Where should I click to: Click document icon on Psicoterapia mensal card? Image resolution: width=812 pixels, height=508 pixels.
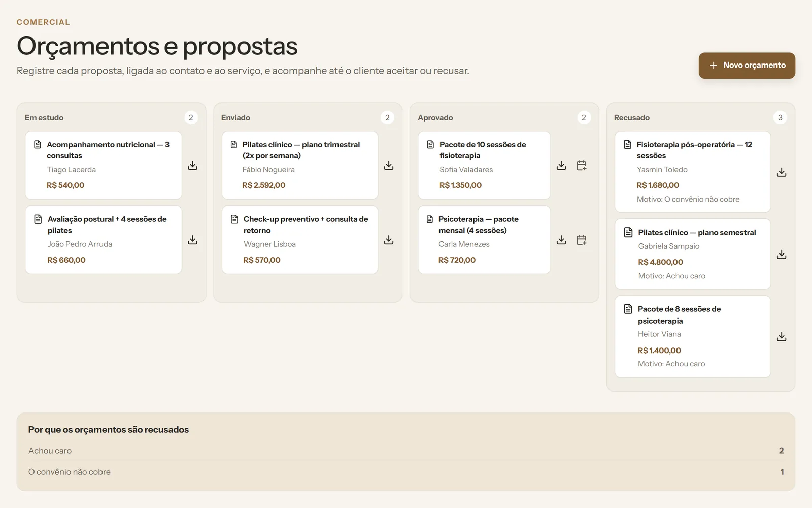[430, 219]
